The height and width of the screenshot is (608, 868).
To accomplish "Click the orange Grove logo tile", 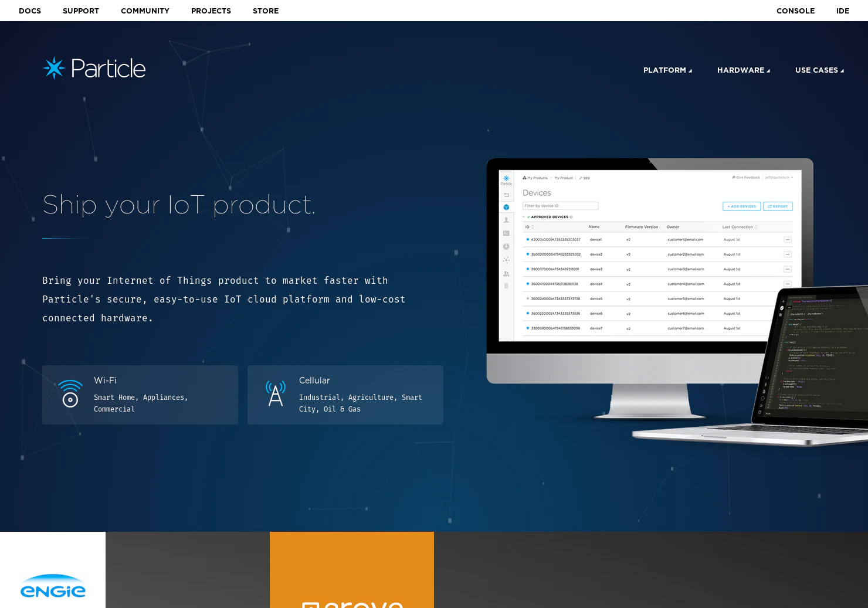I will tap(352, 570).
